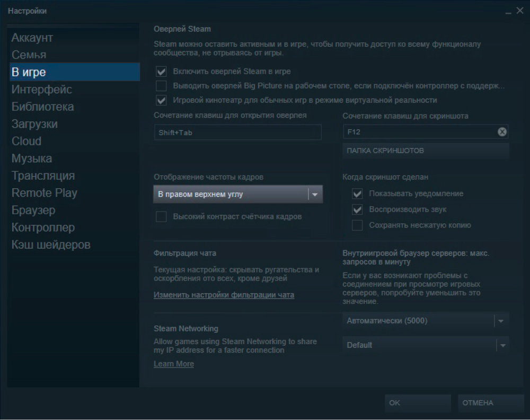Toggle 'Показывать уведомление' checkbox
Viewport: 530px width, 420px height.
click(x=357, y=194)
